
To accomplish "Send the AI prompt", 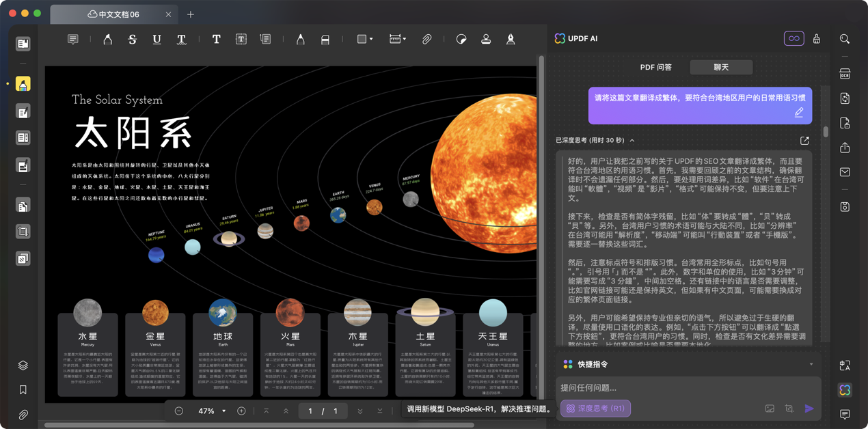I will 809,409.
